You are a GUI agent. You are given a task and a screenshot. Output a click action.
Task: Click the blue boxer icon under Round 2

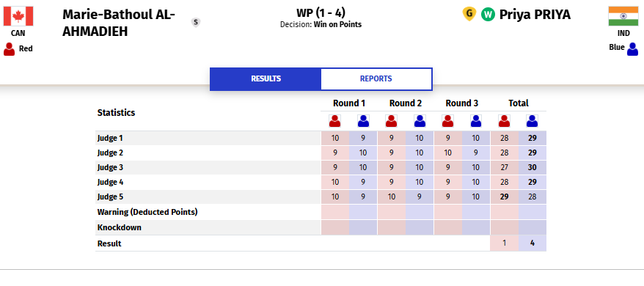420,121
